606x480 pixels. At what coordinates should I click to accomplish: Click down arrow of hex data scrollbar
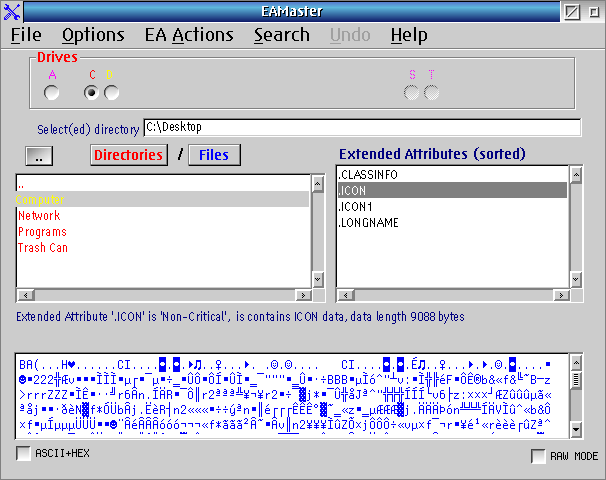pos(576,430)
